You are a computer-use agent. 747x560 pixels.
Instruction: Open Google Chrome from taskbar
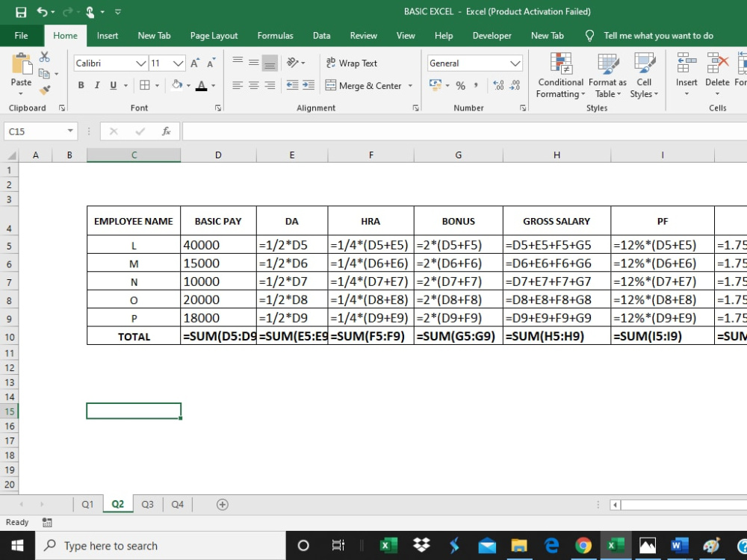pyautogui.click(x=583, y=546)
